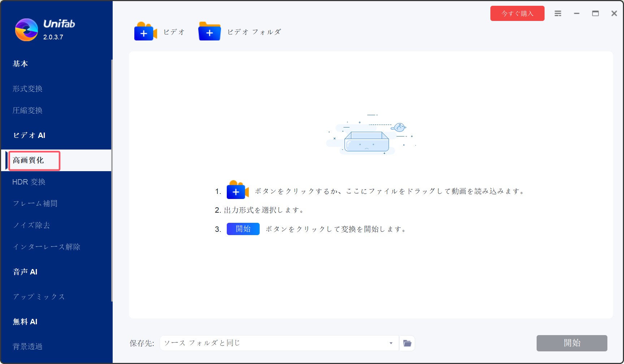Viewport: 624px width, 364px height.
Task: Click the version number 2.0.3.7
Action: (x=53, y=37)
